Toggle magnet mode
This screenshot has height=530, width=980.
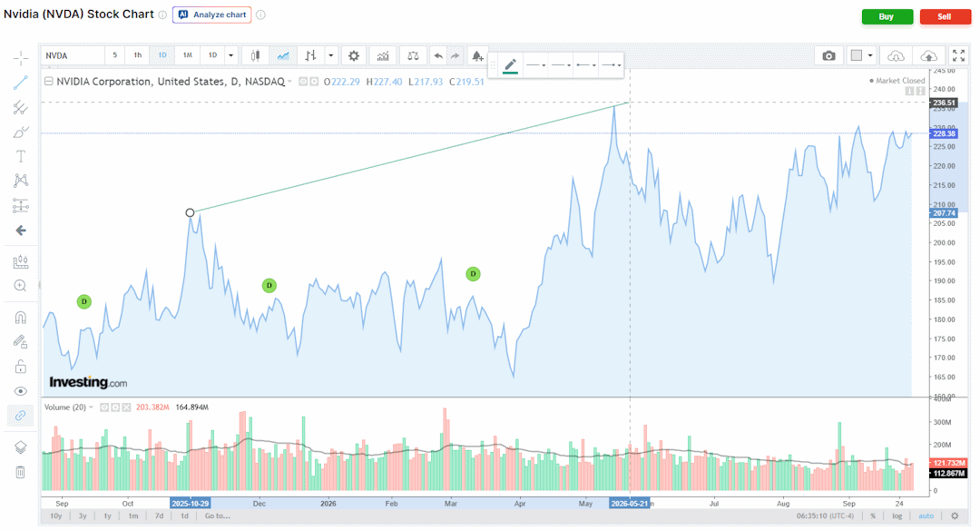pos(21,318)
